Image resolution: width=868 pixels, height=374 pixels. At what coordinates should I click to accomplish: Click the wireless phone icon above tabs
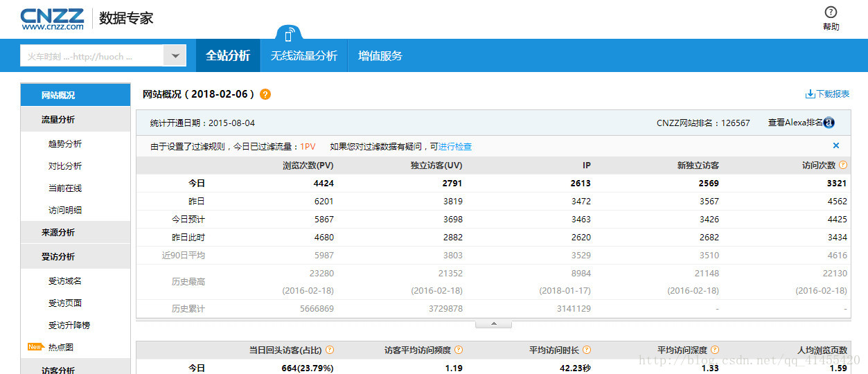(289, 33)
